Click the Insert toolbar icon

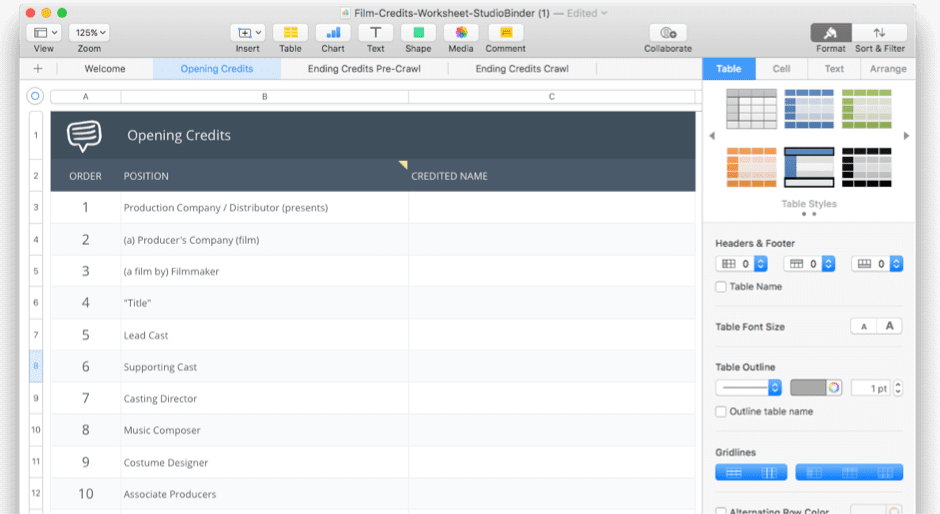[248, 32]
